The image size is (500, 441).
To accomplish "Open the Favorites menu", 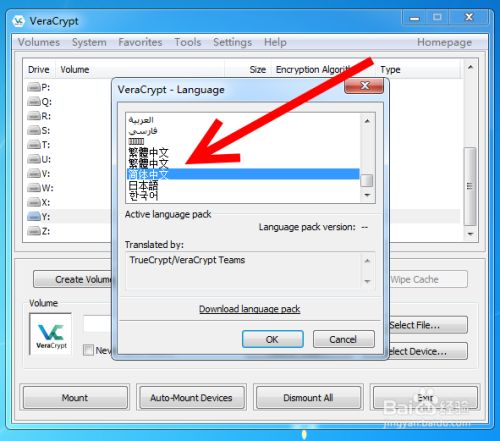I will pos(140,42).
